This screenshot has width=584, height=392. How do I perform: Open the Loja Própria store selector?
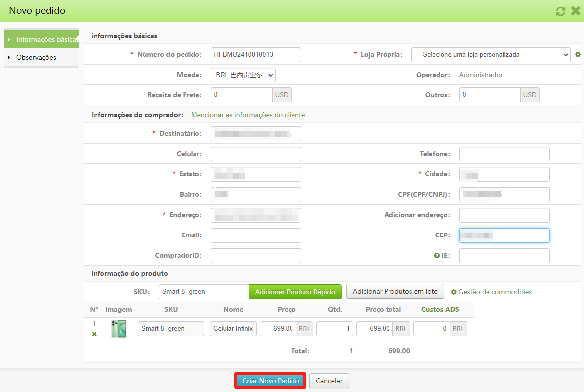pyautogui.click(x=490, y=55)
